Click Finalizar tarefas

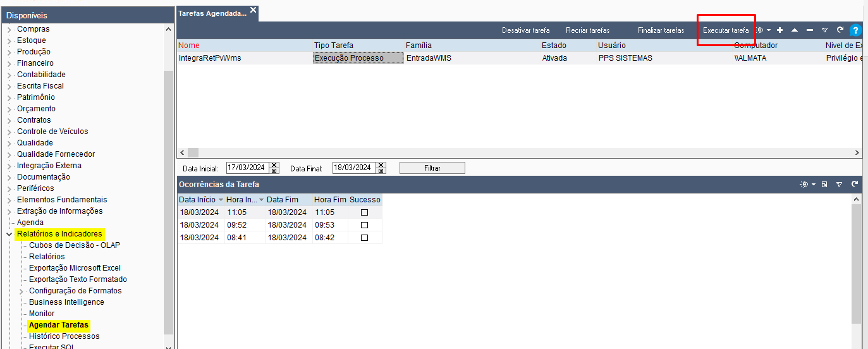pyautogui.click(x=661, y=30)
